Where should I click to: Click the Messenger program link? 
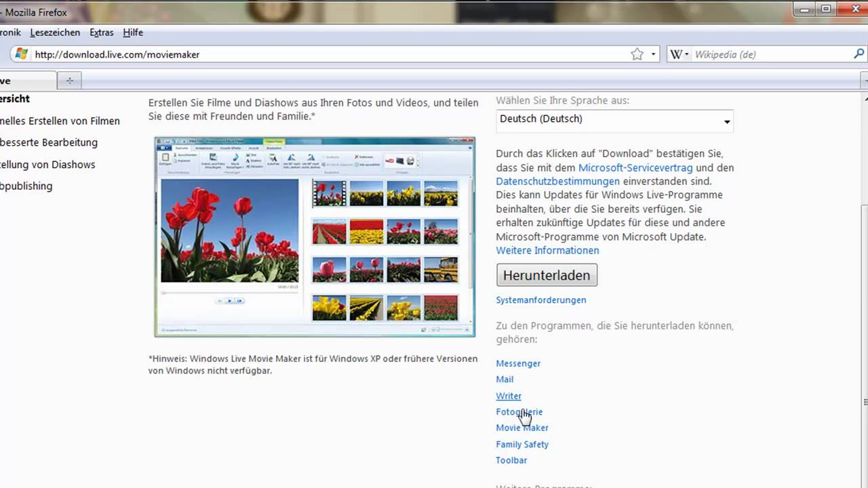coord(518,363)
